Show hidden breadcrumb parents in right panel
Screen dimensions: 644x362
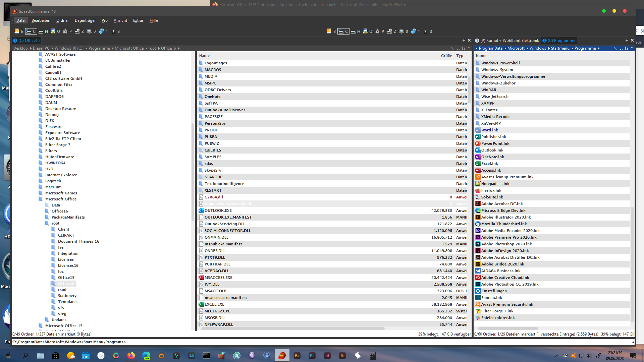pyautogui.click(x=477, y=49)
